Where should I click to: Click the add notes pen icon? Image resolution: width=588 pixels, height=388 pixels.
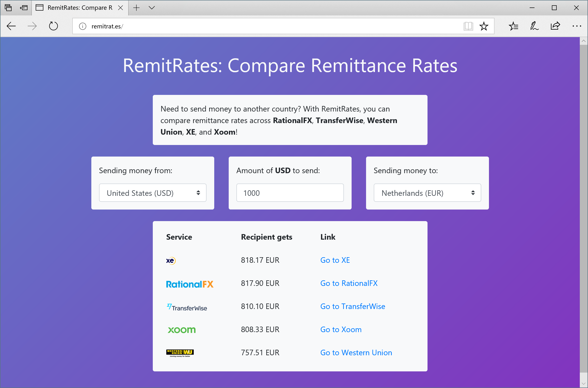(534, 26)
